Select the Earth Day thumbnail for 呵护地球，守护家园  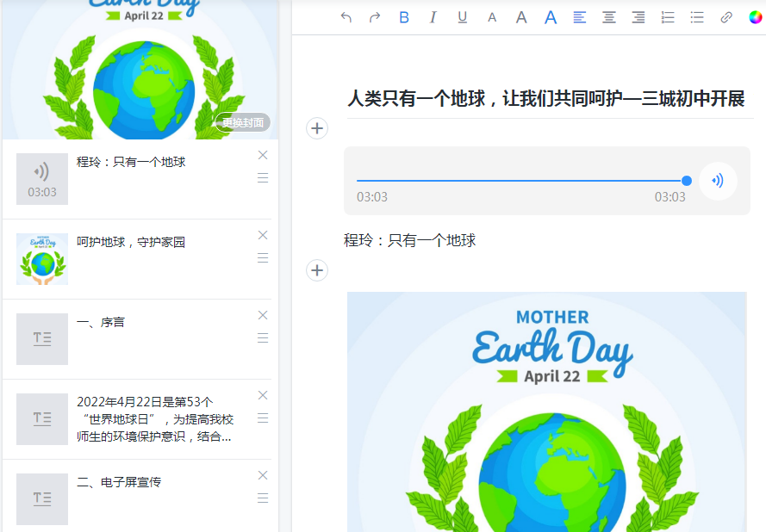click(42, 259)
